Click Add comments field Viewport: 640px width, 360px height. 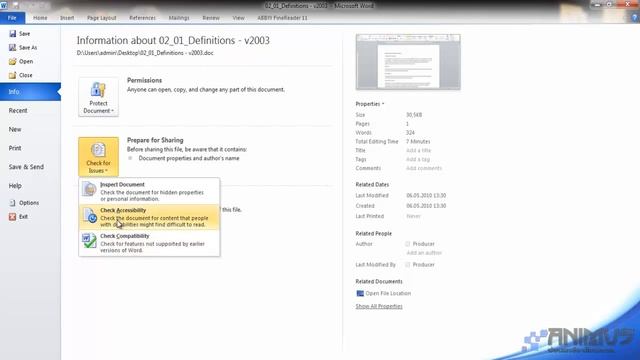424,168
